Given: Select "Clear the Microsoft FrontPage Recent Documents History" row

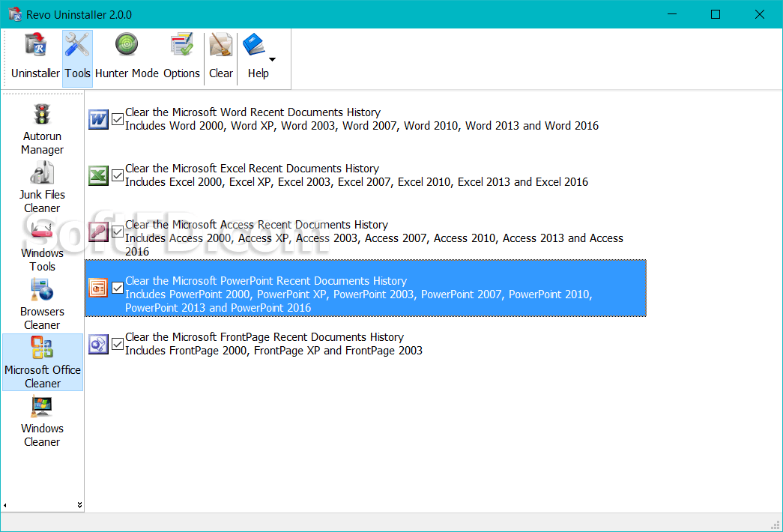Looking at the screenshot, I should coord(366,344).
